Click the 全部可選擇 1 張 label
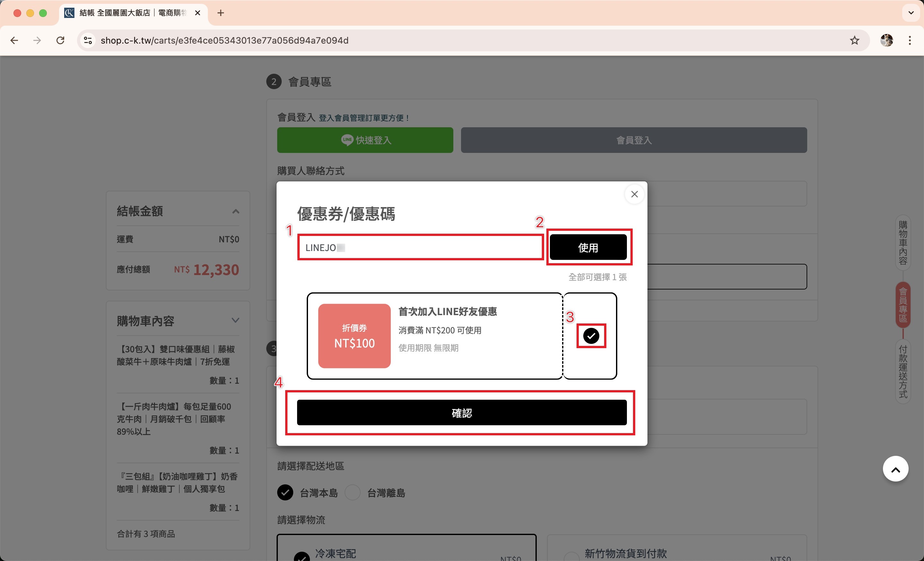This screenshot has height=561, width=924. click(597, 277)
